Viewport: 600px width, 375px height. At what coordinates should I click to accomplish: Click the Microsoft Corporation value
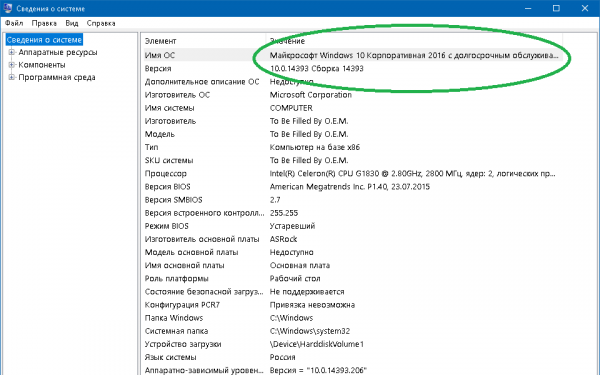[310, 95]
